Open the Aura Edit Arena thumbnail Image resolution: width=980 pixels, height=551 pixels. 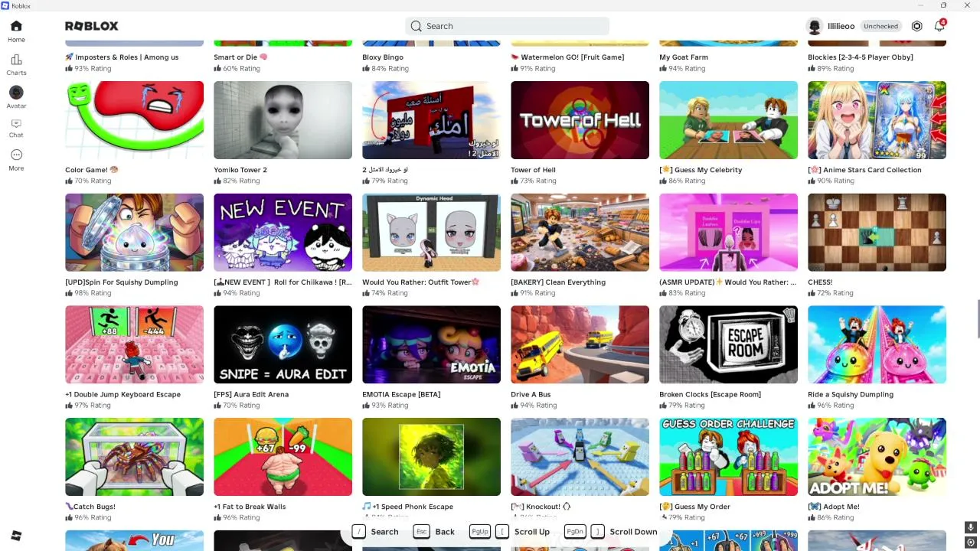[x=283, y=345]
